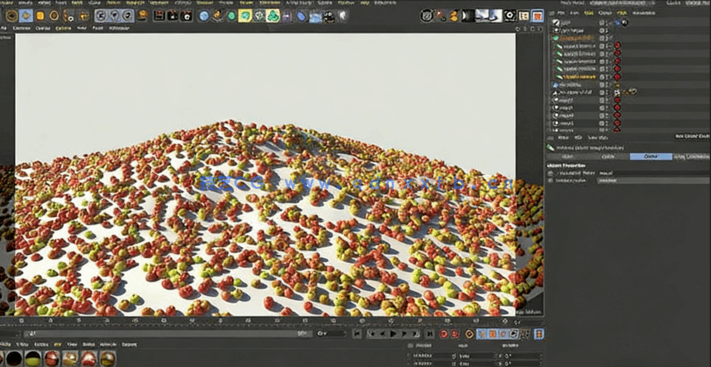Open the green MoGraph cloner cluster icon
711x367 pixels.
point(273,16)
